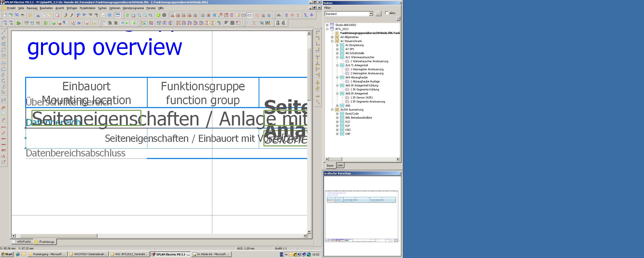The width and height of the screenshot is (644, 258).
Task: Collapse the IRTL_2012 project node
Action: pyautogui.click(x=327, y=29)
